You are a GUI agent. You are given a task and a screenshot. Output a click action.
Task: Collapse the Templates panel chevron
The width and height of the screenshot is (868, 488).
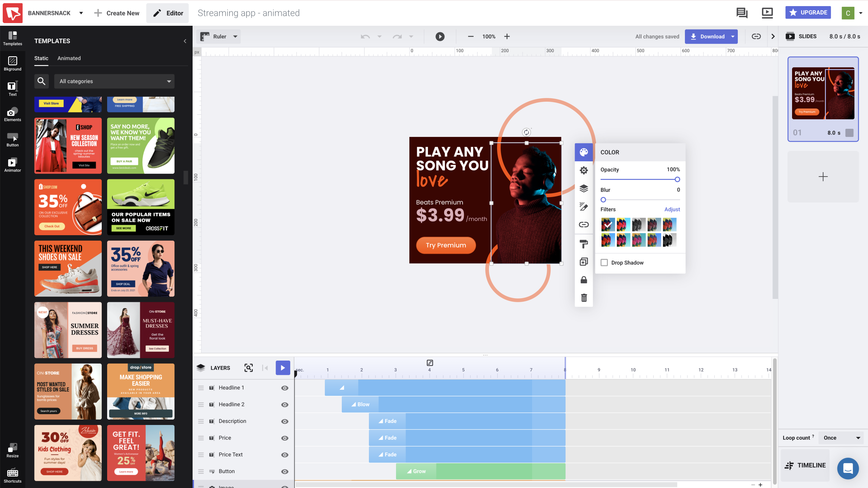[185, 41]
